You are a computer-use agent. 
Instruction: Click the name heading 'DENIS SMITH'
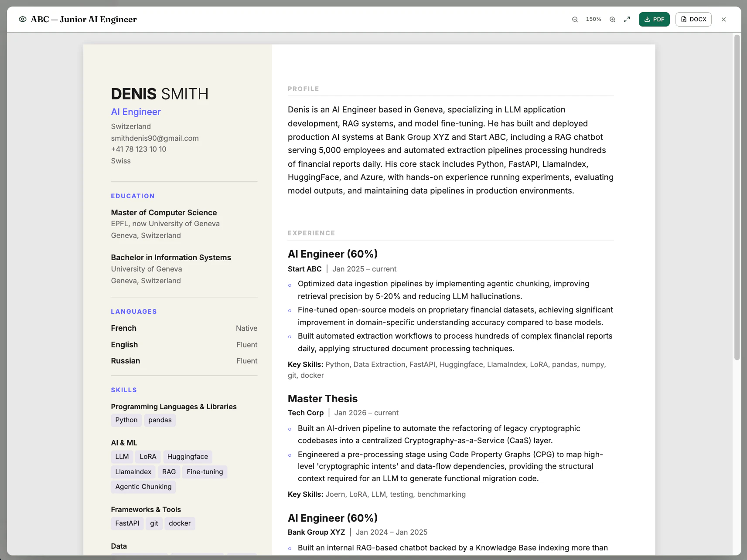[160, 94]
